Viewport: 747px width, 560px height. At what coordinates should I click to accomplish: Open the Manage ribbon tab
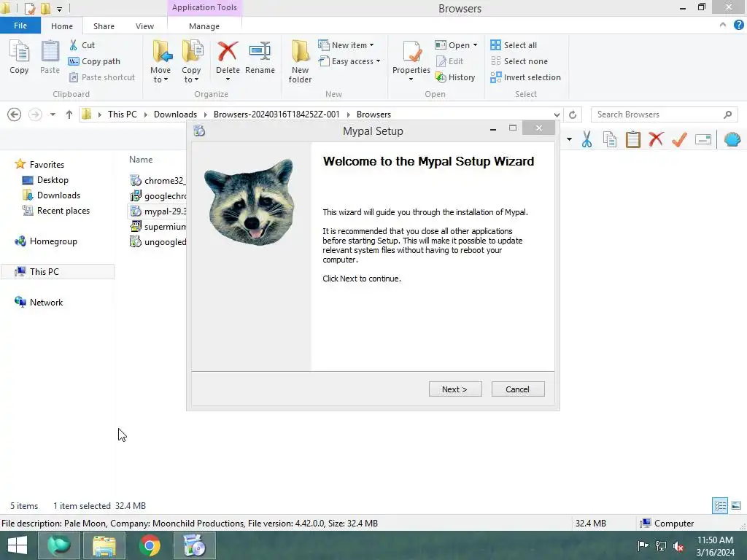pos(204,26)
